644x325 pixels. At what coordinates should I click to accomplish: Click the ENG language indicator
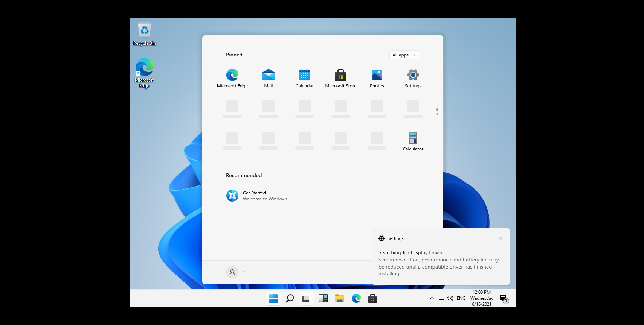pos(461,298)
